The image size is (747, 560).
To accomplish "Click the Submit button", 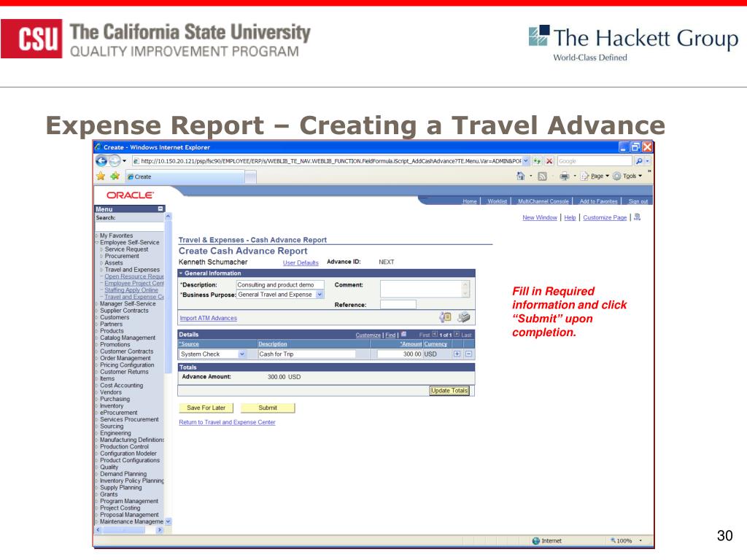I will (268, 408).
